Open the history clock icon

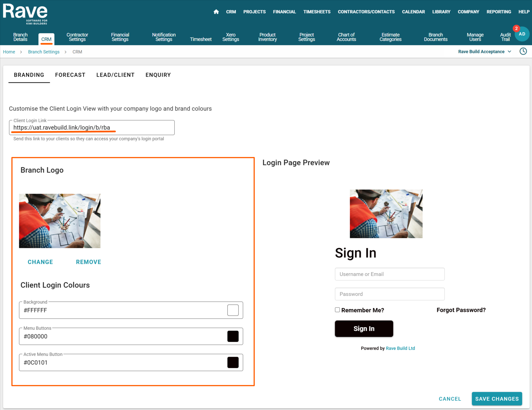pos(523,51)
